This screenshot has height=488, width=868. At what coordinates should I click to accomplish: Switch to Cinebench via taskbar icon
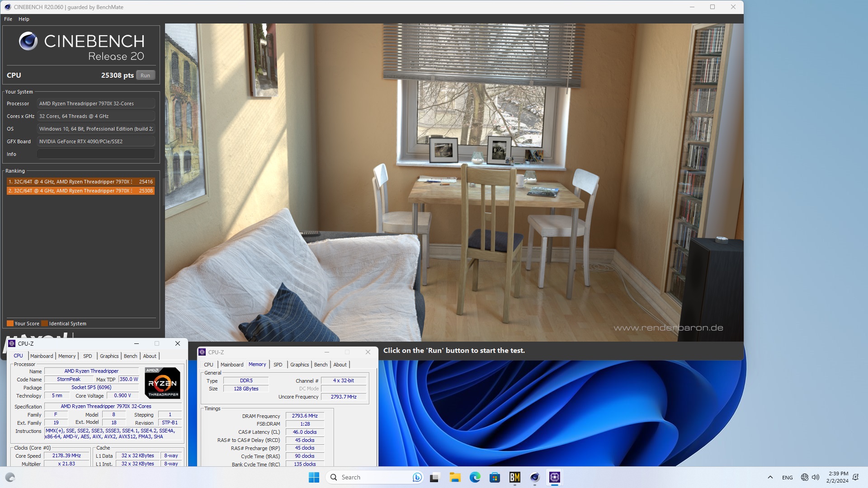tap(535, 477)
